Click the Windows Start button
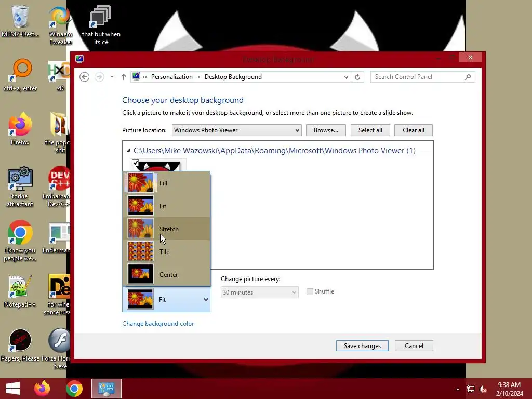Image resolution: width=532 pixels, height=399 pixels. pyautogui.click(x=13, y=389)
